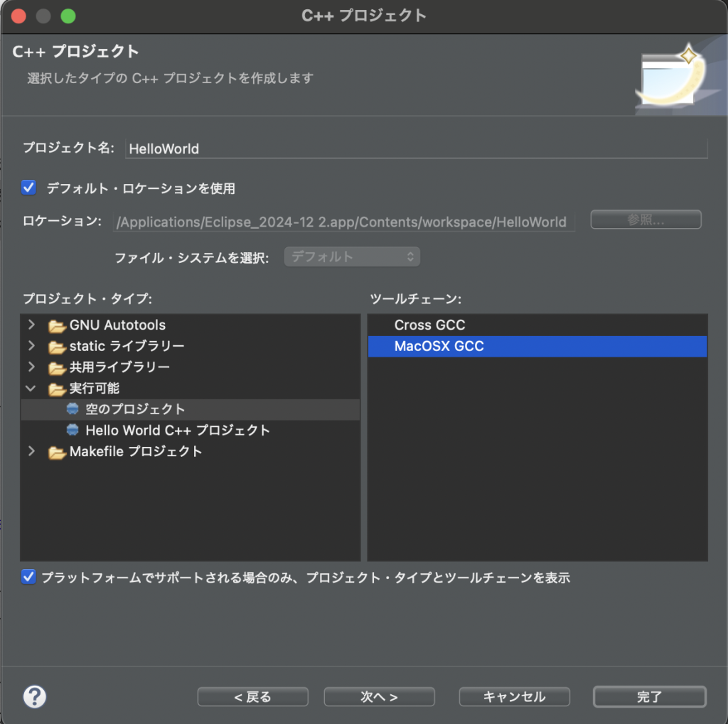Image resolution: width=728 pixels, height=724 pixels.
Task: Toggle the platform-supported types only checkbox
Action: pyautogui.click(x=29, y=577)
